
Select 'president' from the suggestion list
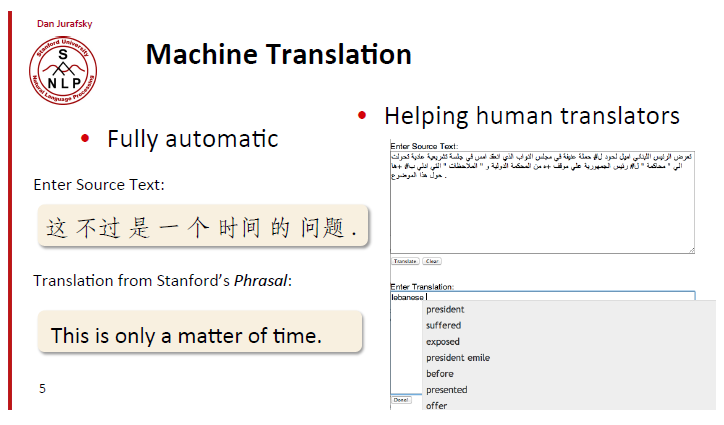[x=445, y=310]
